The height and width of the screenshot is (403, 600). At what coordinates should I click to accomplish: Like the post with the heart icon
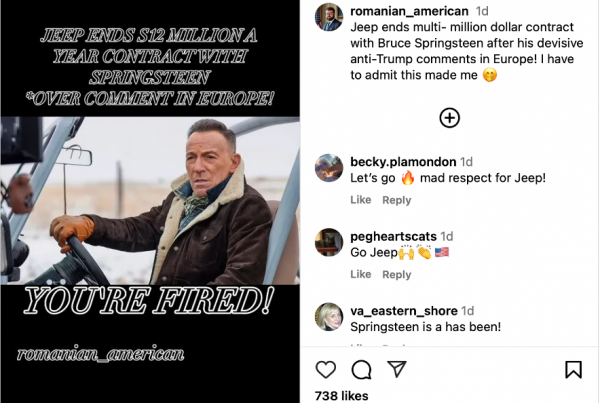[x=326, y=369]
